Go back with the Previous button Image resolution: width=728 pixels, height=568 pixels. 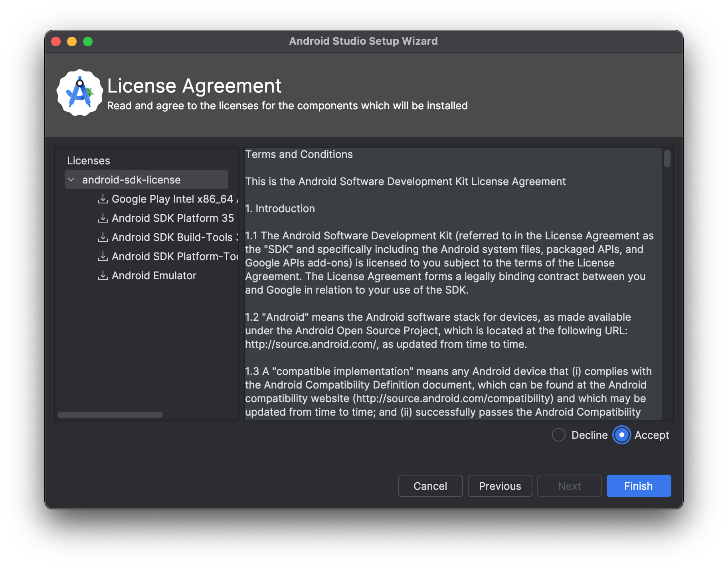pyautogui.click(x=500, y=486)
